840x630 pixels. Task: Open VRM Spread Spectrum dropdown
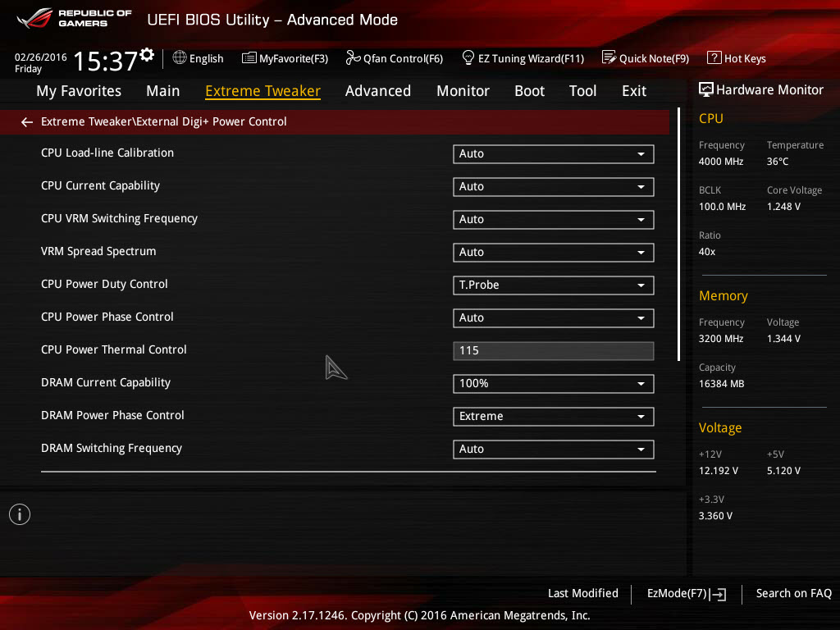coord(554,253)
